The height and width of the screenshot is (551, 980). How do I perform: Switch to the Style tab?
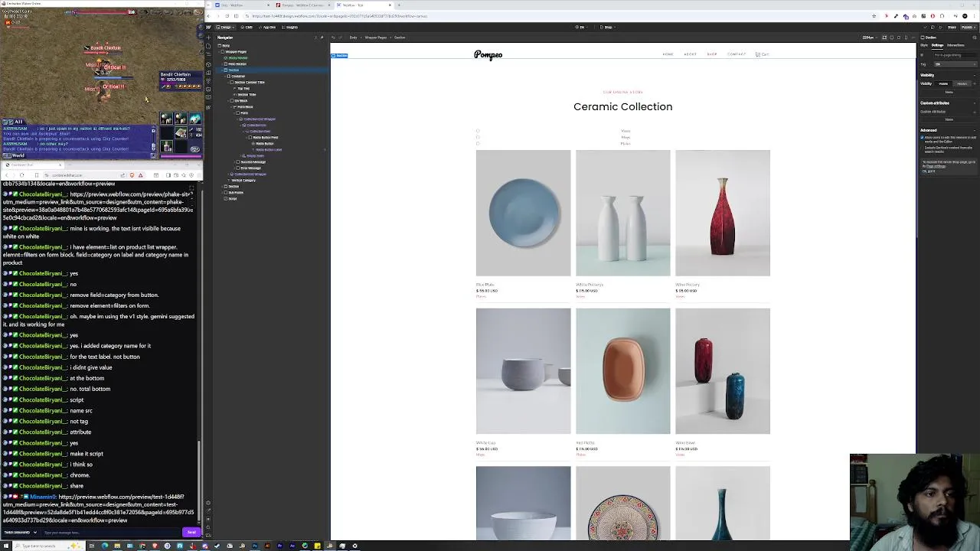click(924, 45)
